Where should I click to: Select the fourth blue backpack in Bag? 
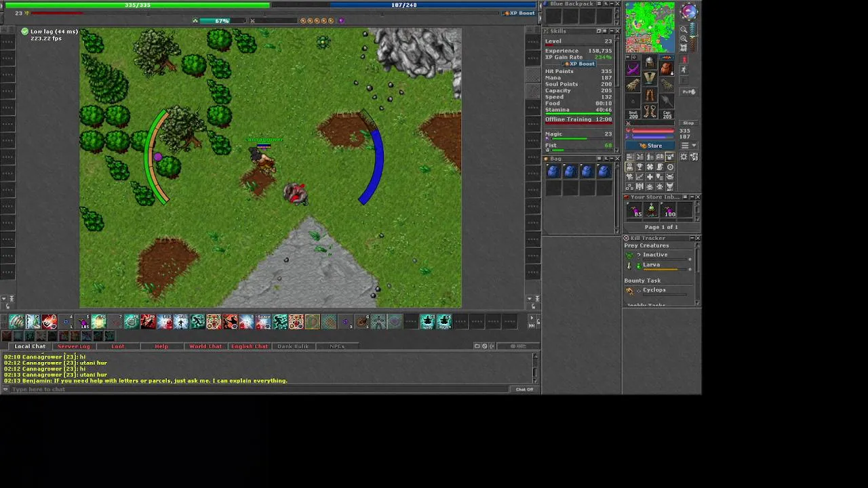click(604, 171)
